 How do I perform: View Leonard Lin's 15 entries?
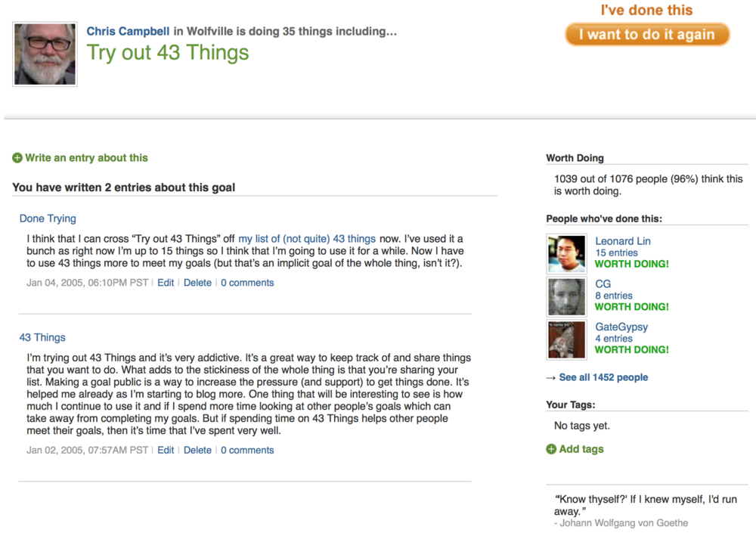(616, 253)
